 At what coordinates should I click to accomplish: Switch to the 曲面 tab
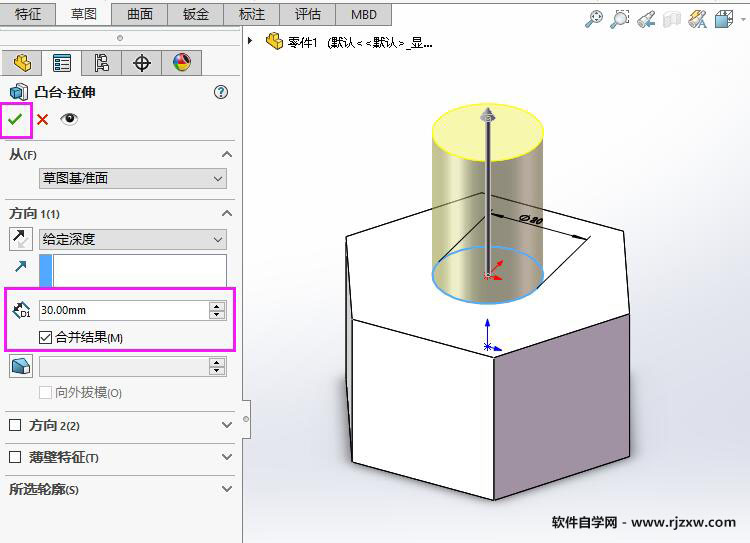click(x=140, y=14)
